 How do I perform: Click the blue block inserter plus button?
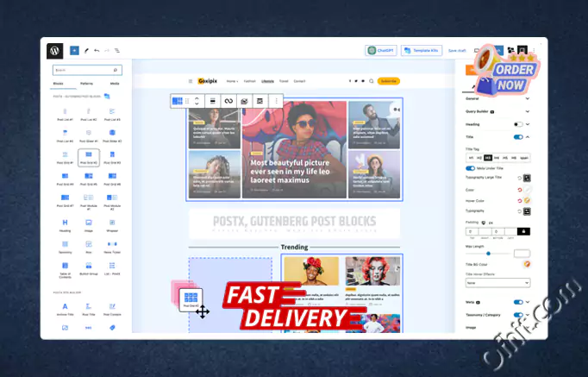click(74, 51)
